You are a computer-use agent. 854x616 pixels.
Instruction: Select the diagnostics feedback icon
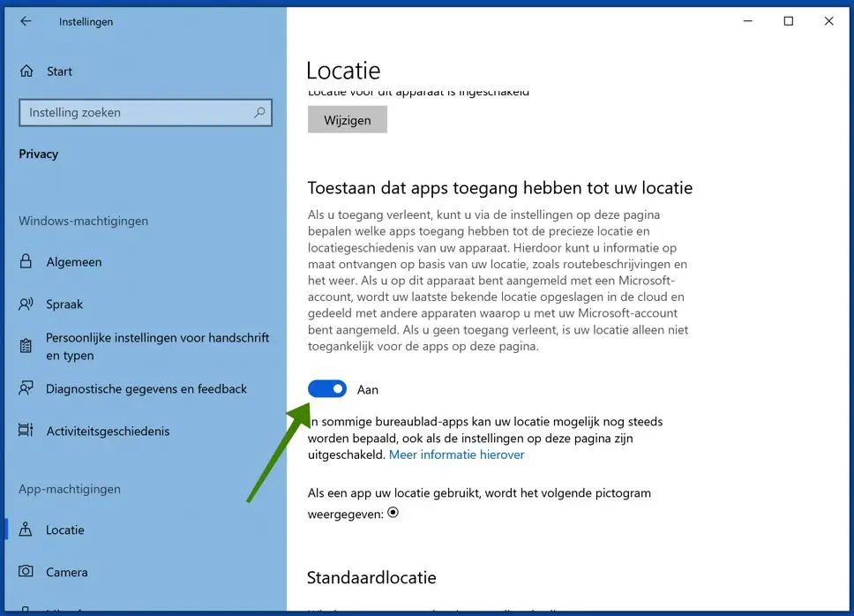point(26,388)
